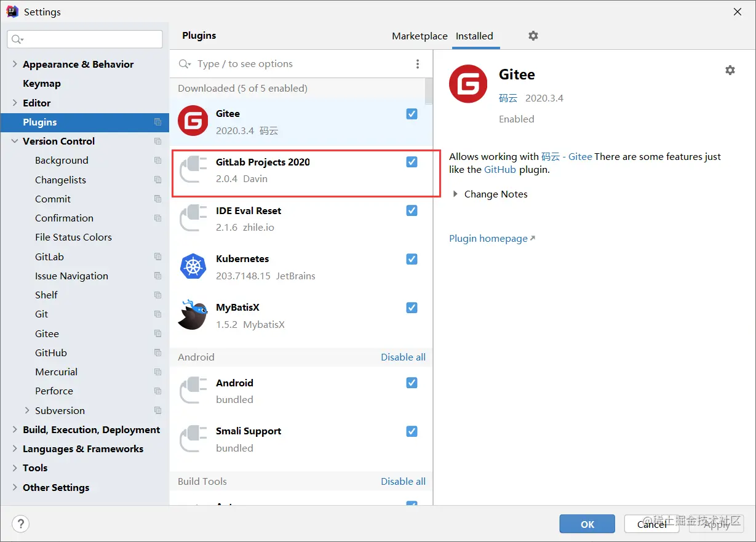Click the GitLab Projects 2020 plug icon
The image size is (756, 542).
193,169
